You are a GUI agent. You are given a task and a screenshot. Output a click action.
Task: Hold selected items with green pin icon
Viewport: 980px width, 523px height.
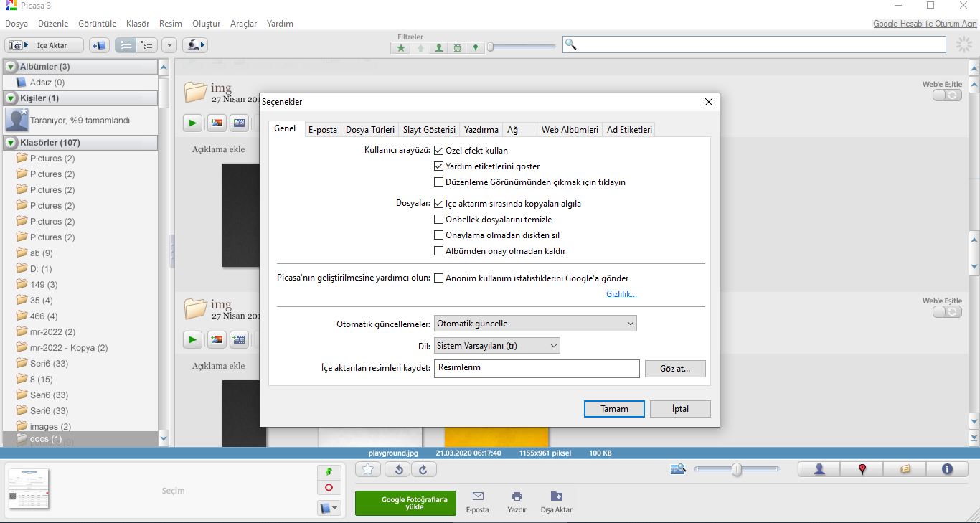point(329,472)
